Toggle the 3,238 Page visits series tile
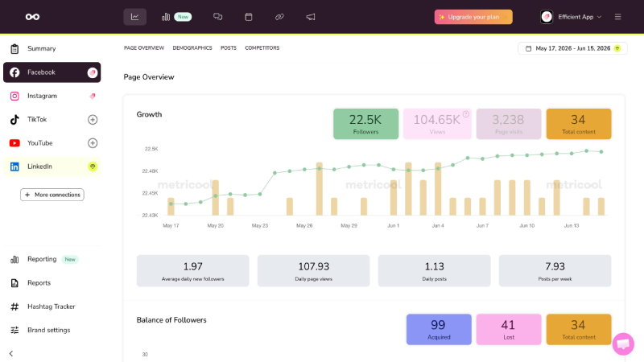 click(x=509, y=124)
